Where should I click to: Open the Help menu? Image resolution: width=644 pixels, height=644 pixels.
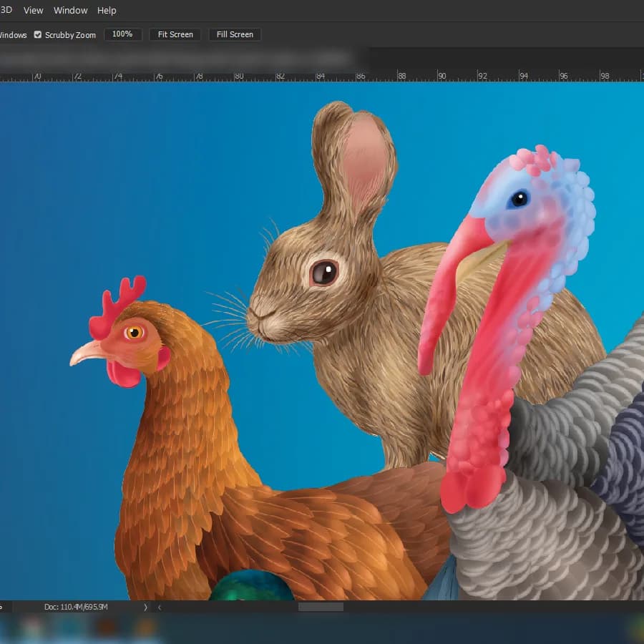(107, 11)
